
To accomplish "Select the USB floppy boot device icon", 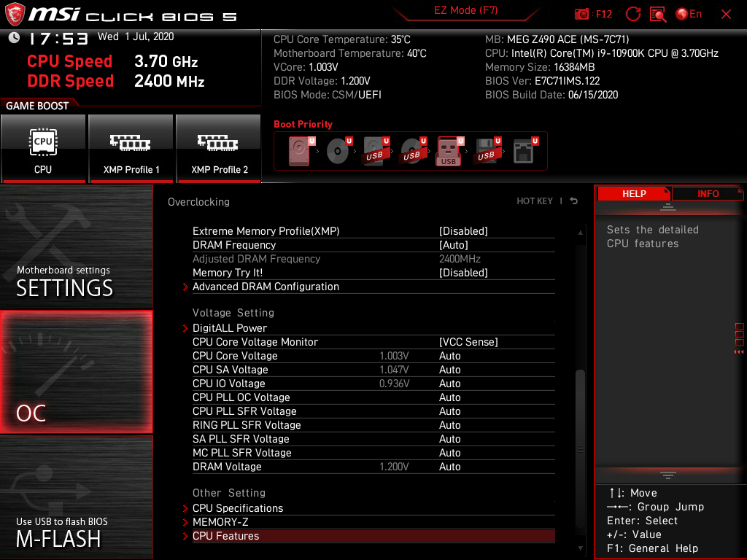I will [487, 151].
